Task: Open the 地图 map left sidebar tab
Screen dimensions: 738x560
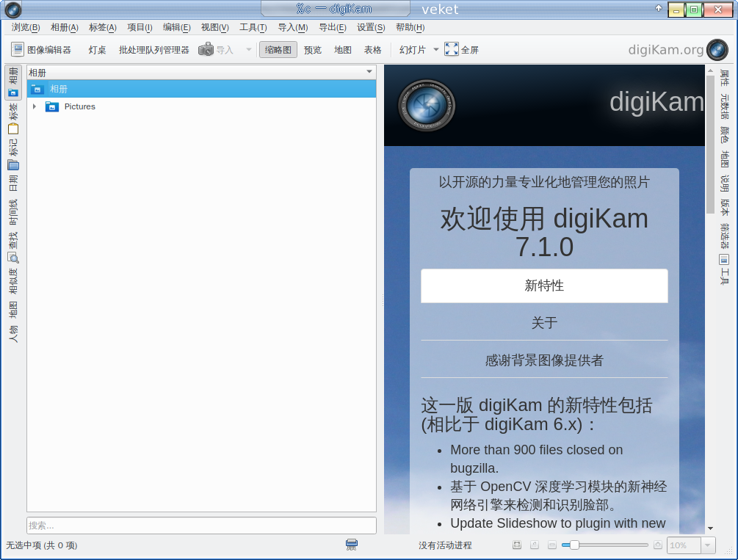Action: click(13, 310)
